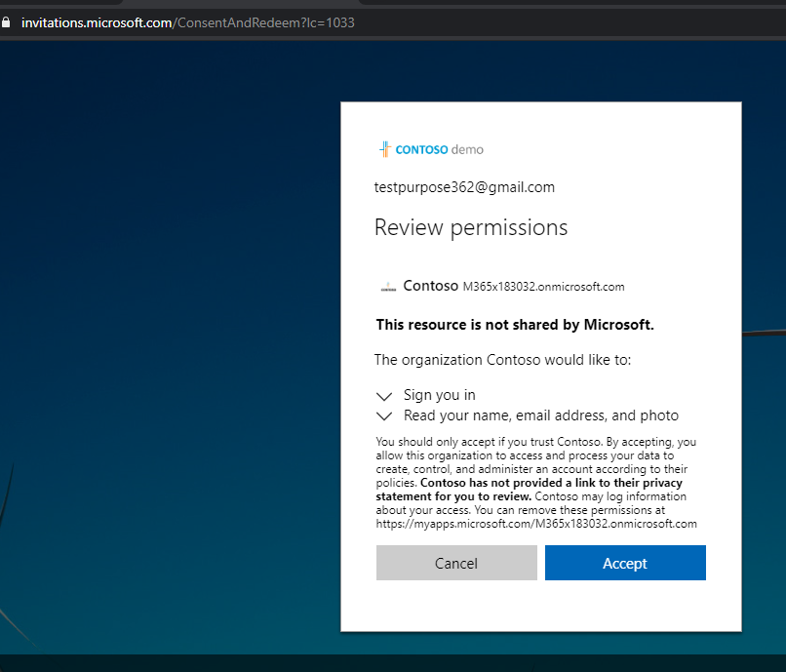
Task: Click the orange Contoso cross logo icon
Action: (384, 149)
